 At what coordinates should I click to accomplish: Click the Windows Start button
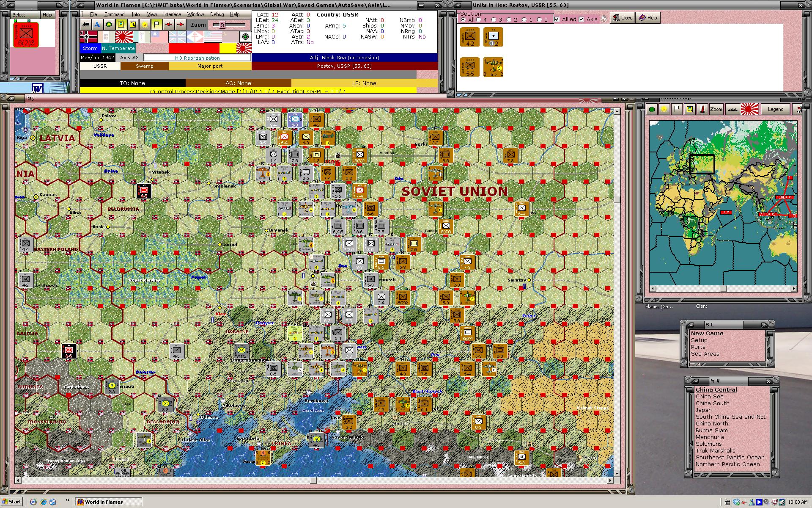[x=12, y=502]
